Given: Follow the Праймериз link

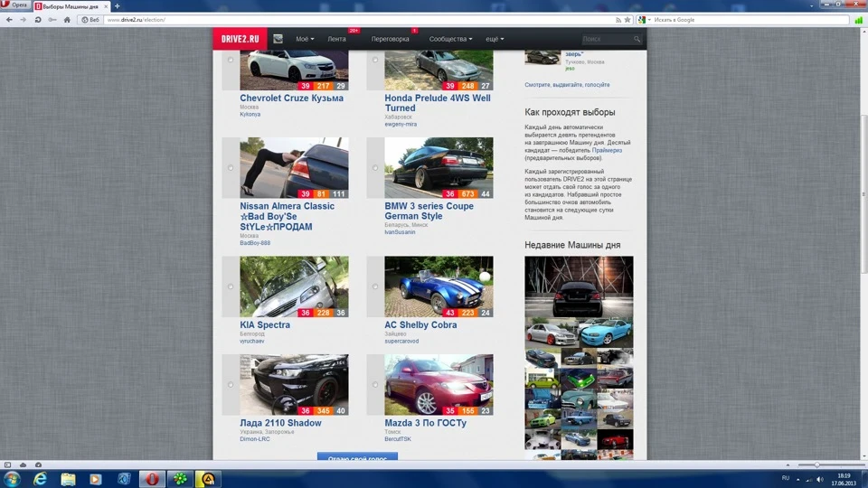Looking at the screenshot, I should (x=607, y=150).
